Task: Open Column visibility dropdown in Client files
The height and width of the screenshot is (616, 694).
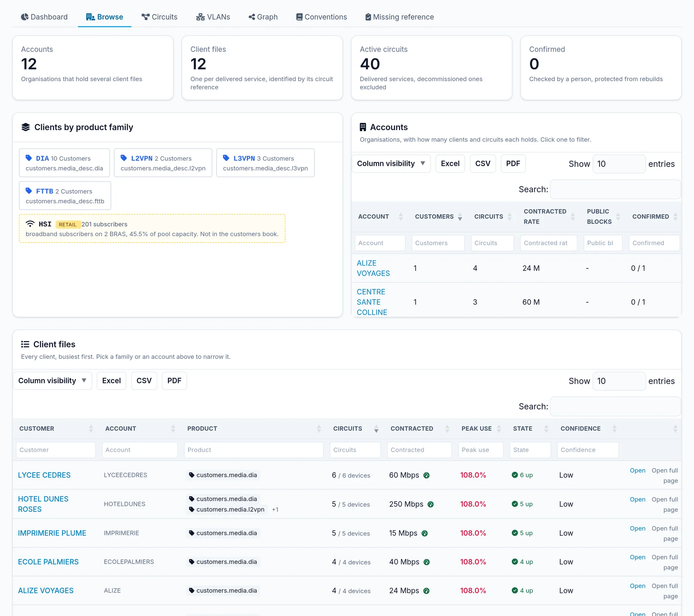Action: click(x=52, y=381)
